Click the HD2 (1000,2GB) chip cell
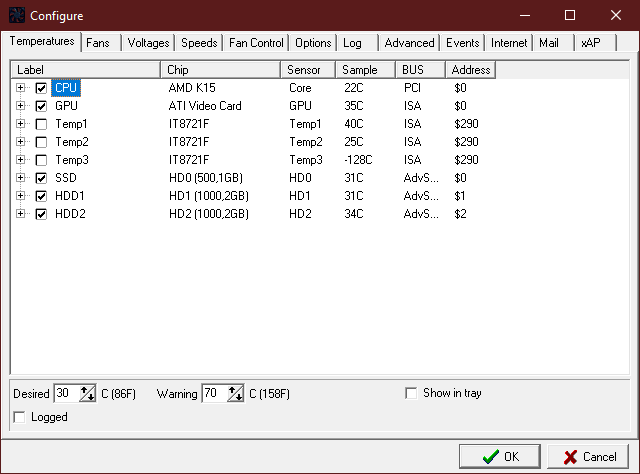This screenshot has height=474, width=640. click(209, 214)
